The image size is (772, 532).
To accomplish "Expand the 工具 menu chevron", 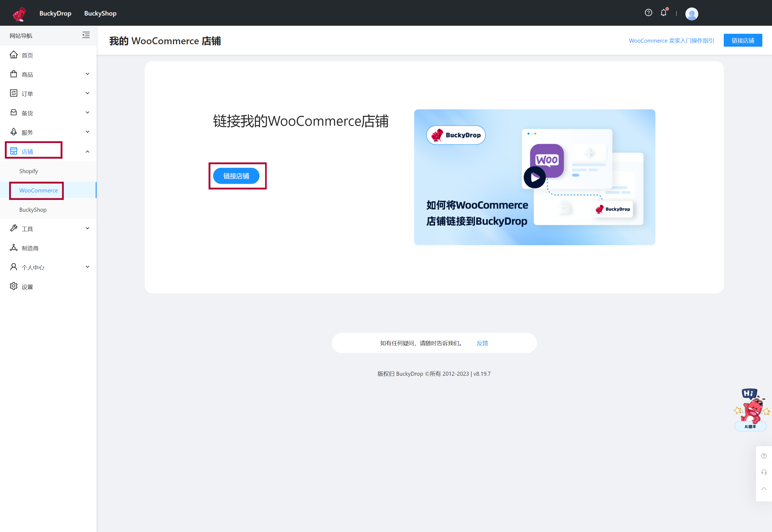I will click(x=87, y=228).
